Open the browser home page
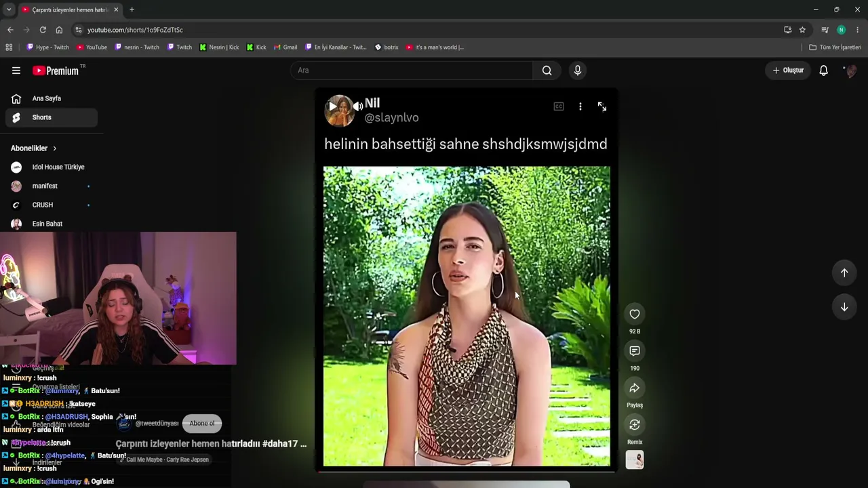Screen dimensions: 868x488 tap(59, 30)
